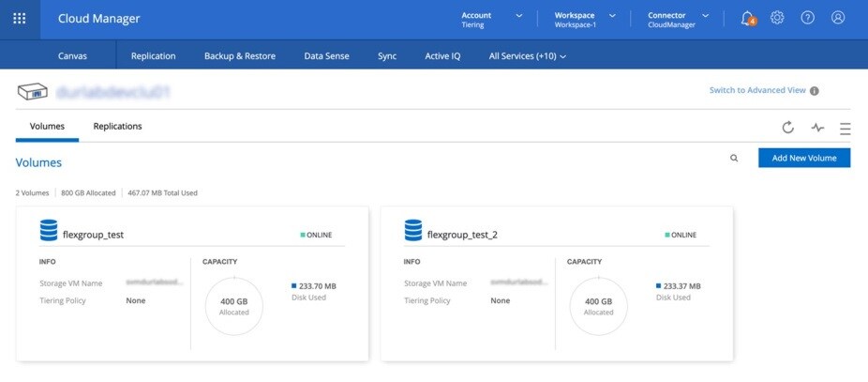Open the Backup & Restore menu item
The height and width of the screenshot is (382, 868).
click(240, 56)
